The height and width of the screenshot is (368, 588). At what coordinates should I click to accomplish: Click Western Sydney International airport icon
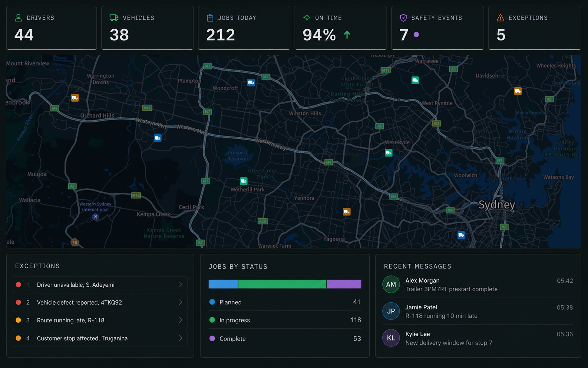[95, 217]
